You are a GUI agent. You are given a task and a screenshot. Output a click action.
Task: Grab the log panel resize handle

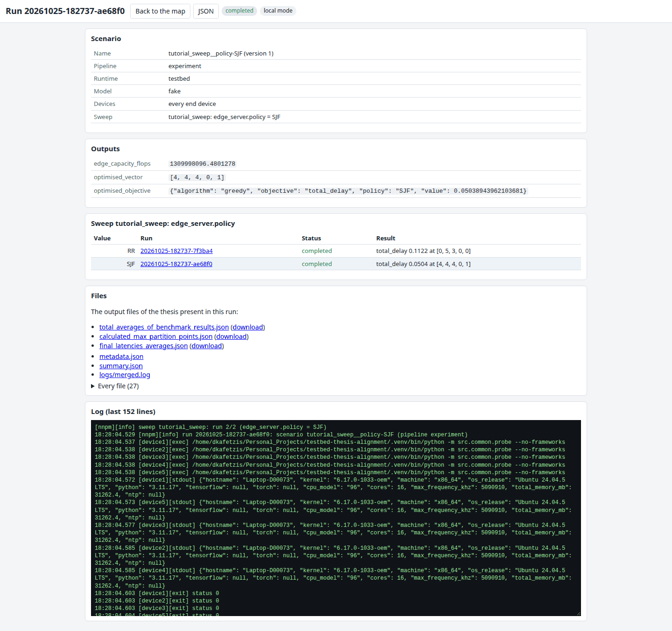click(578, 613)
